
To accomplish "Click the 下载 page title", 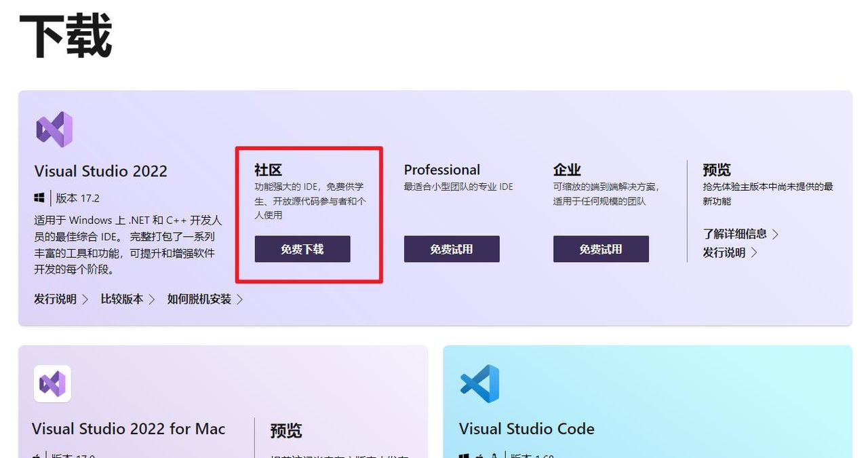I will 66,36.
